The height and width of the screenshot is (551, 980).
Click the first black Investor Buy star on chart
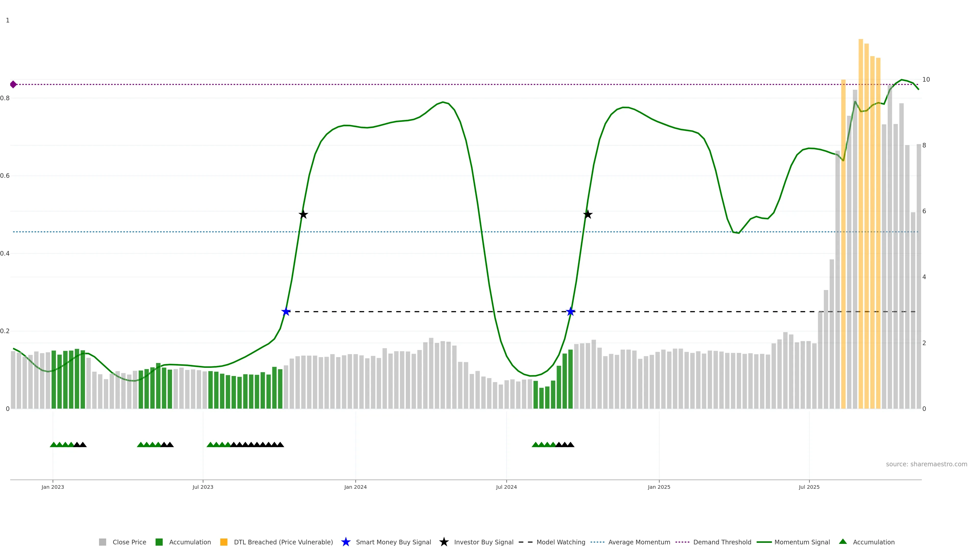pos(303,215)
